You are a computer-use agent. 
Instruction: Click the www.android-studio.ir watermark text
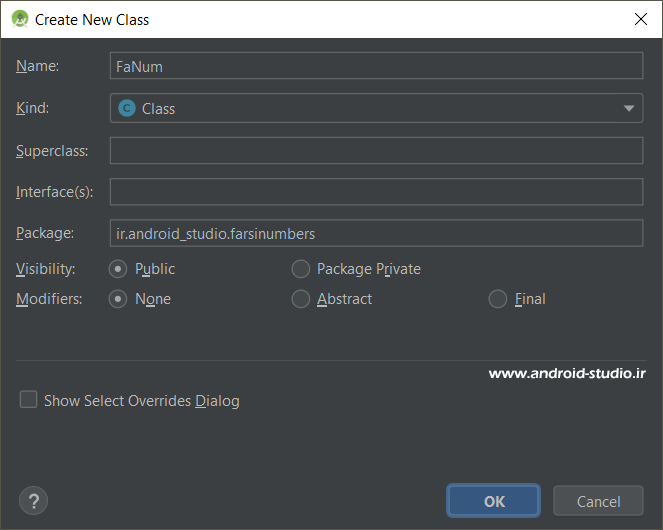point(567,374)
